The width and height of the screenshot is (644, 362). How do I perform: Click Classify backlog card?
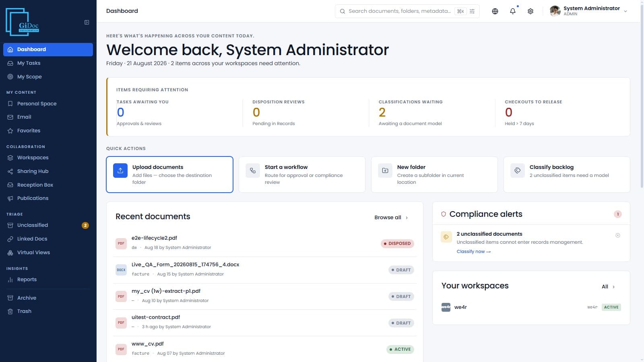tap(567, 175)
